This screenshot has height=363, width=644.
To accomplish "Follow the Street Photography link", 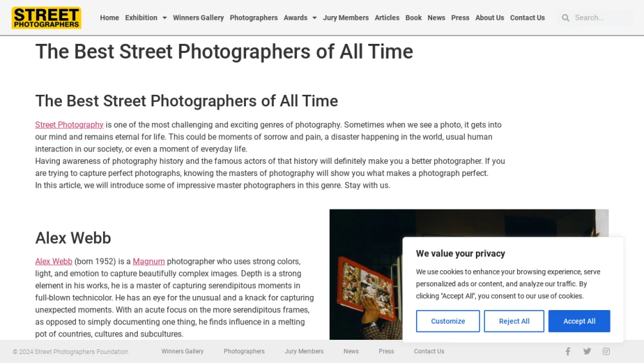I will [69, 125].
